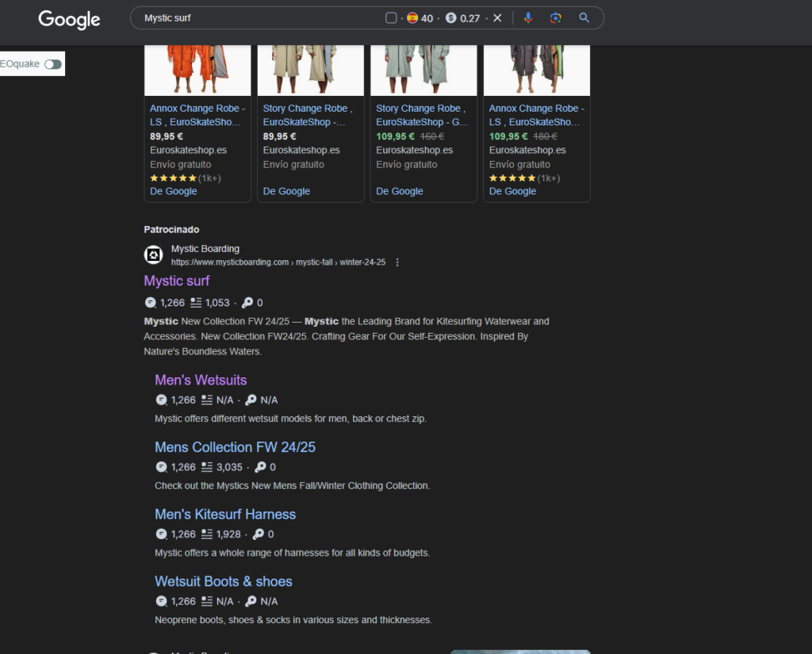This screenshot has height=654, width=812.
Task: Click the Google logo
Action: point(69,19)
